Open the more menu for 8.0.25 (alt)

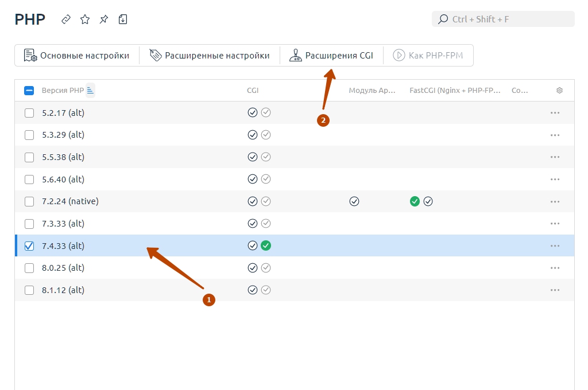[x=555, y=268]
